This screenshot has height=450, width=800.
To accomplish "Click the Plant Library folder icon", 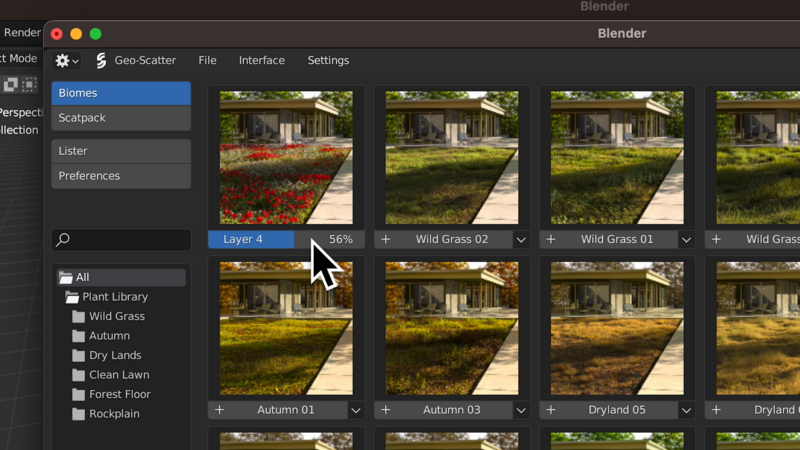I will tap(72, 297).
